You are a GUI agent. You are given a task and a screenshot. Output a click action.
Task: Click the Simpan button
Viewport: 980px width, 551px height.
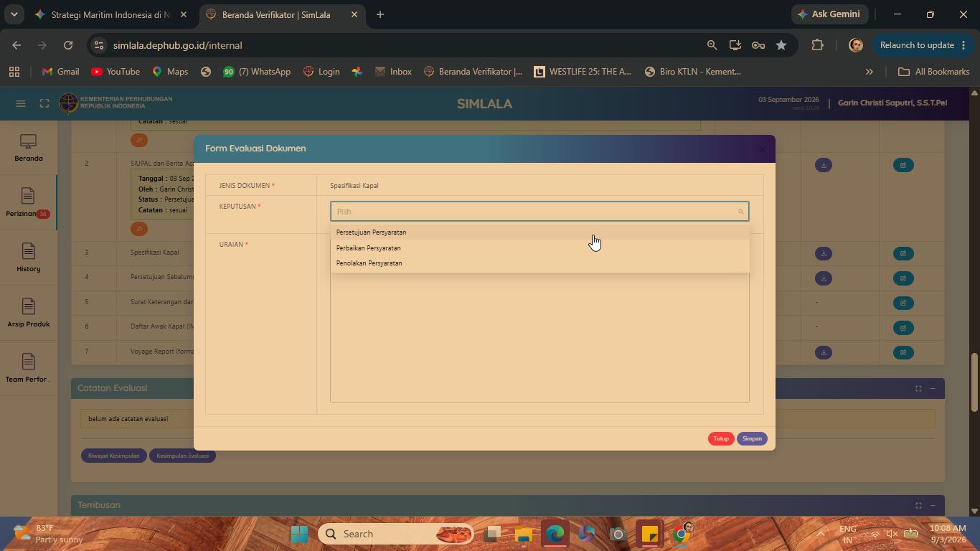pyautogui.click(x=752, y=438)
